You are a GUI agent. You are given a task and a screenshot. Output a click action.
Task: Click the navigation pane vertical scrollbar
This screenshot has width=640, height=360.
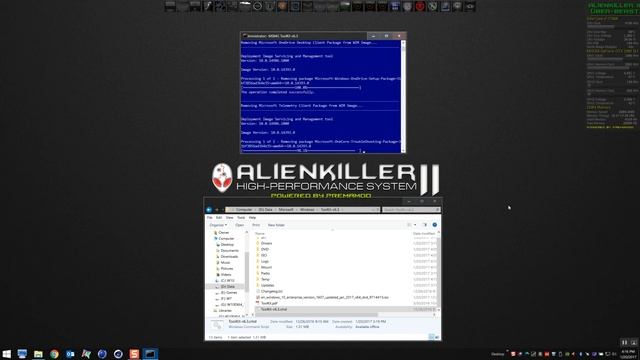247,273
